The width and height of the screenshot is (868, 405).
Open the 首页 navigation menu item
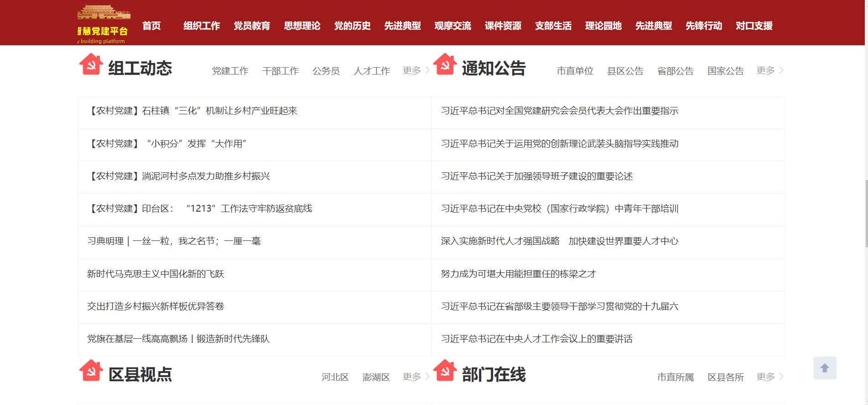coord(152,26)
